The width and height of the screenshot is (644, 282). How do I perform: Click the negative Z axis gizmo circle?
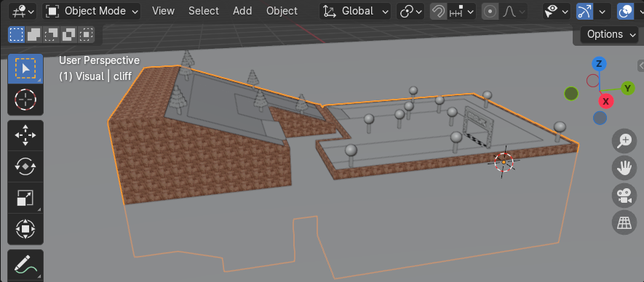[x=600, y=118]
